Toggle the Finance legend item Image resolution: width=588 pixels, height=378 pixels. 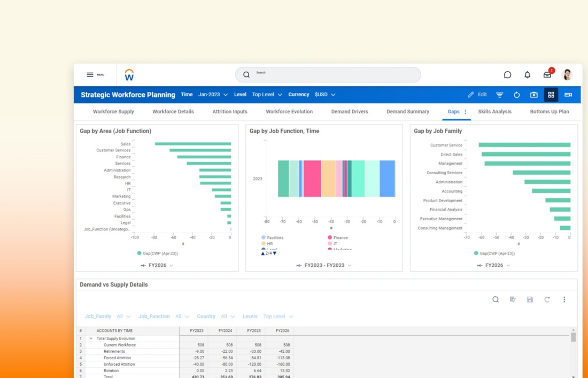point(340,237)
